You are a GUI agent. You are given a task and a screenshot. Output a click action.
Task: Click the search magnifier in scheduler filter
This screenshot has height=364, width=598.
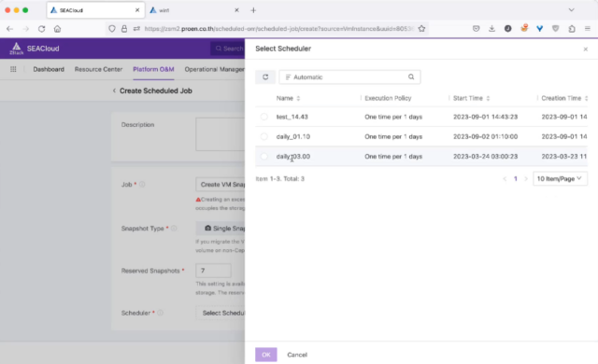tap(411, 77)
